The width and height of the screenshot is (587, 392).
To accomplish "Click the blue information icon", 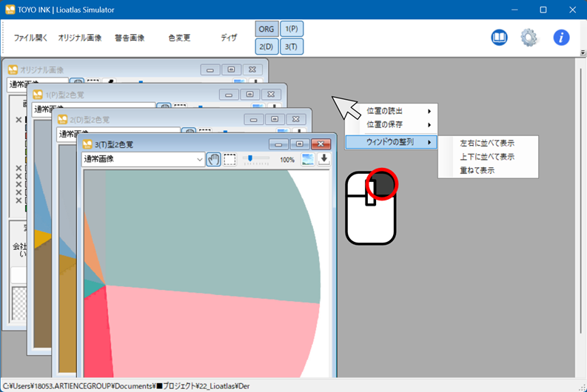I will pyautogui.click(x=562, y=38).
